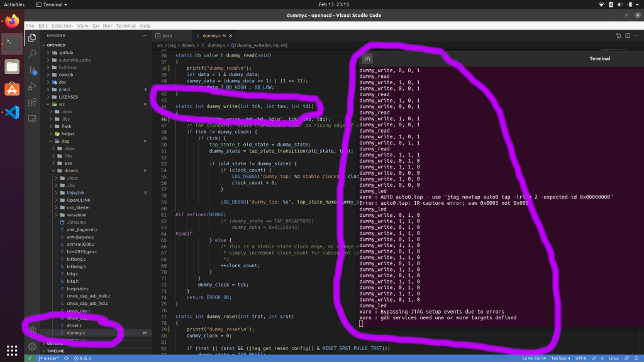
Task: Open the Help menu
Action: coord(145,25)
